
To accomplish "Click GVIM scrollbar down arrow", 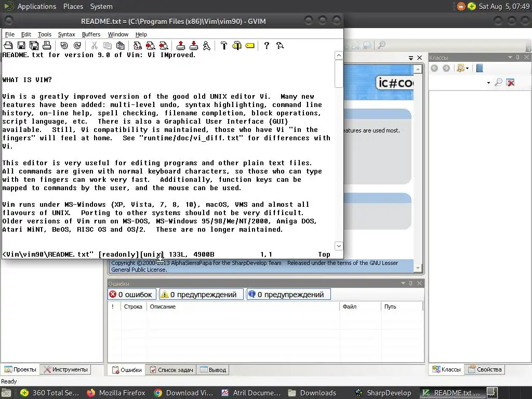I will [x=339, y=246].
